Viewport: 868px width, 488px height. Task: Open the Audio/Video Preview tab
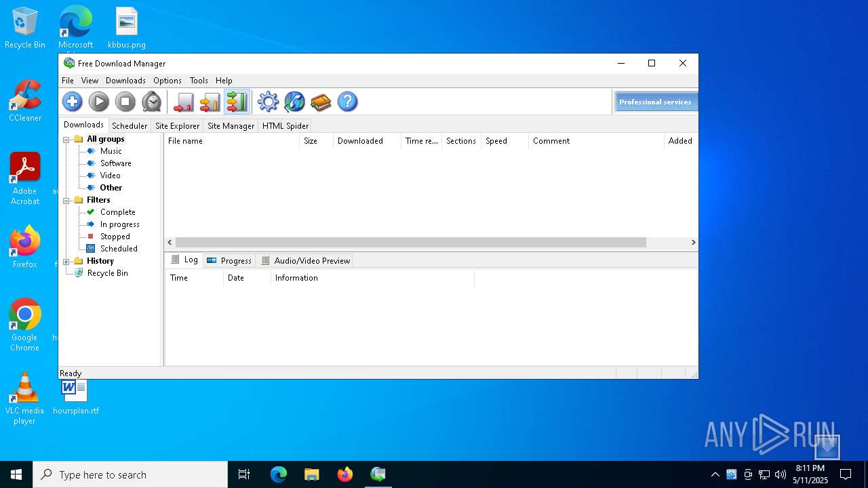point(305,260)
